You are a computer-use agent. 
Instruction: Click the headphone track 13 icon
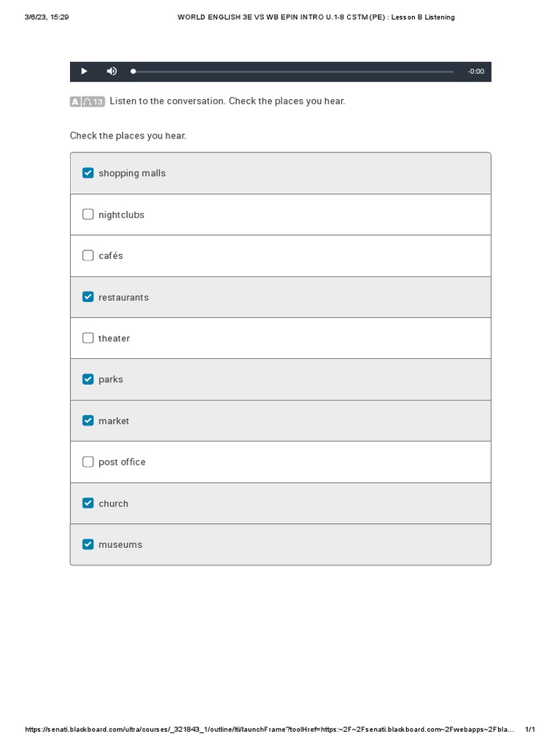click(93, 102)
